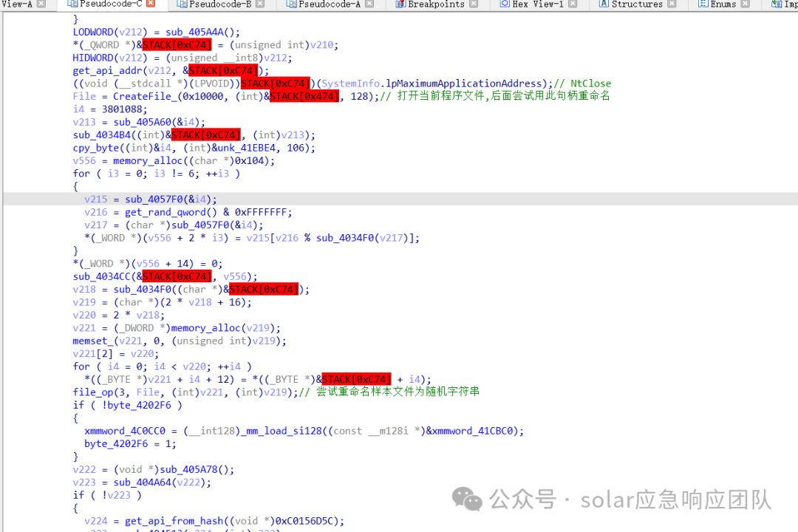798x532 pixels.
Task: Close the Breakpoints tab
Action: (474, 4)
